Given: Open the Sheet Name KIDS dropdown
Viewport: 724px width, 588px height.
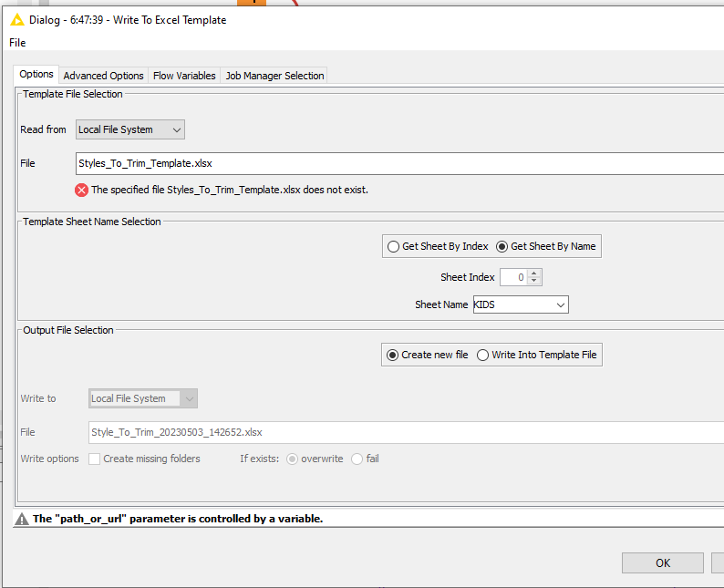Looking at the screenshot, I should click(x=520, y=304).
